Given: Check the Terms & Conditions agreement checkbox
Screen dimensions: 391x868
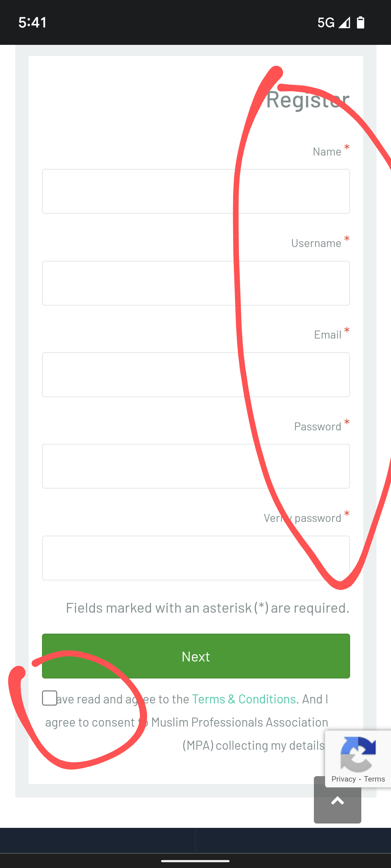Looking at the screenshot, I should coord(50,698).
